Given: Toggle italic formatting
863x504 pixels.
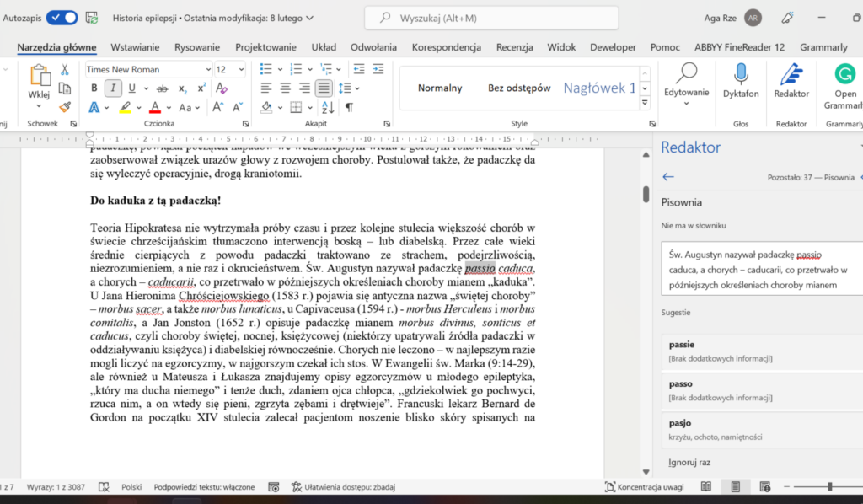Looking at the screenshot, I should (112, 88).
